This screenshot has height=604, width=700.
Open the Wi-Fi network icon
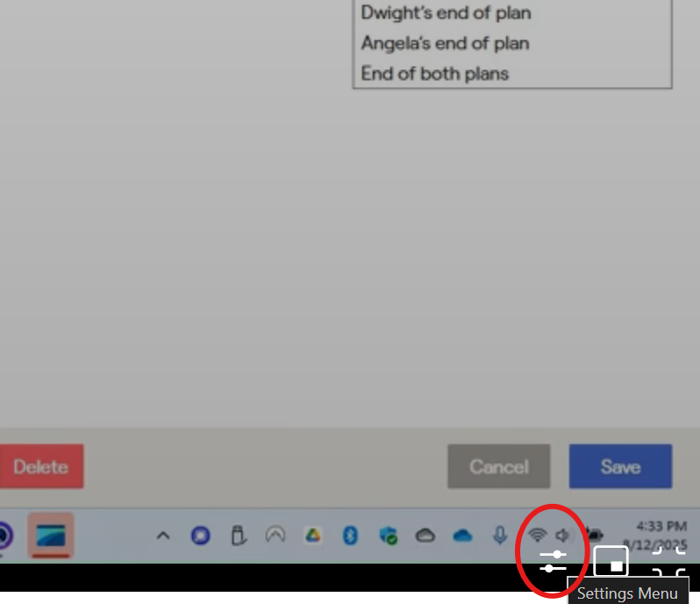pyautogui.click(x=538, y=535)
